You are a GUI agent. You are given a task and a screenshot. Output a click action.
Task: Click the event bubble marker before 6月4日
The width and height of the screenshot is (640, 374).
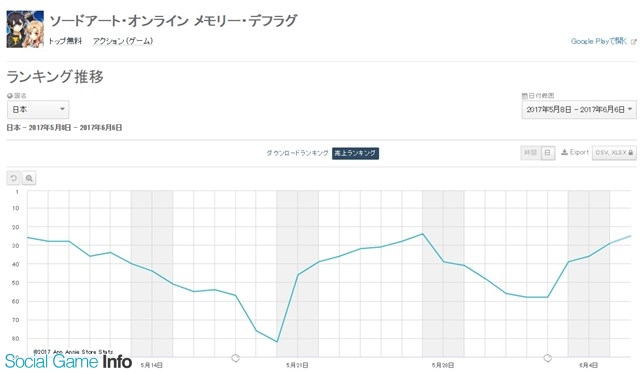tap(547, 358)
